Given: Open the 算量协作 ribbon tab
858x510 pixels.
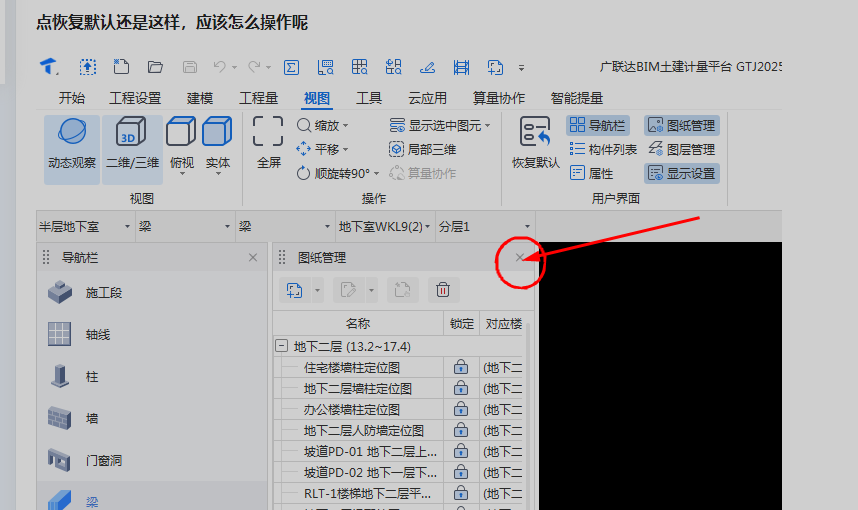Looking at the screenshot, I should [x=498, y=98].
